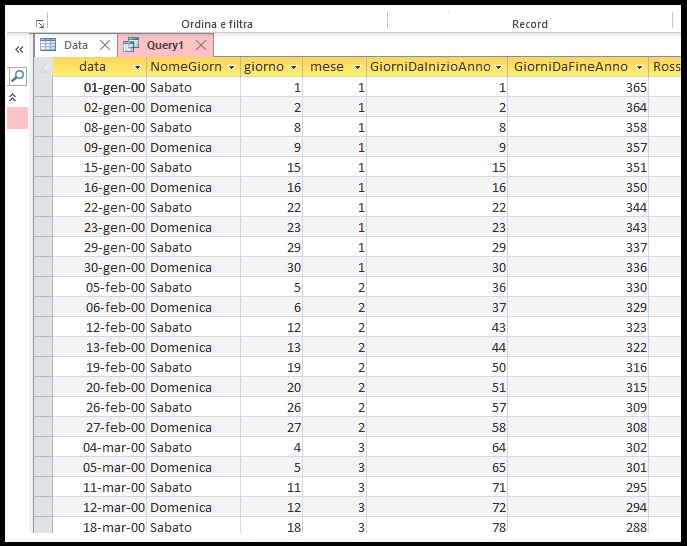Click the search magnifier icon in navigation pane
Viewport: 687px width, 546px height.
click(18, 76)
